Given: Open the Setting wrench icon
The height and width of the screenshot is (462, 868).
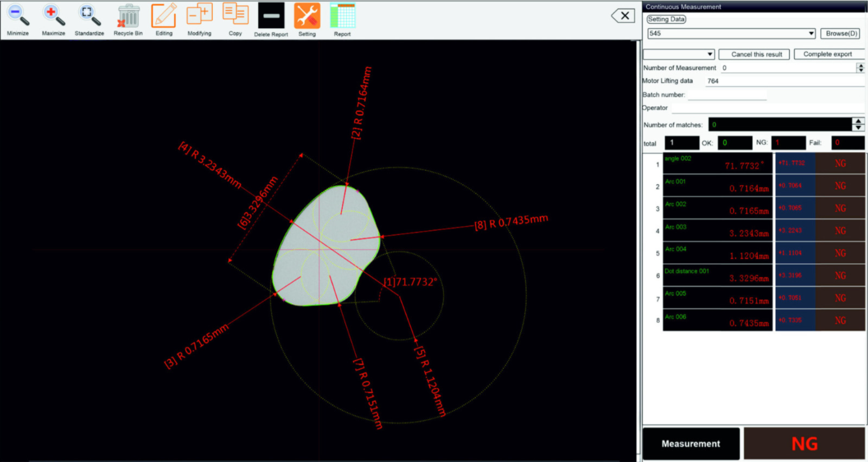Looking at the screenshot, I should pos(307,16).
